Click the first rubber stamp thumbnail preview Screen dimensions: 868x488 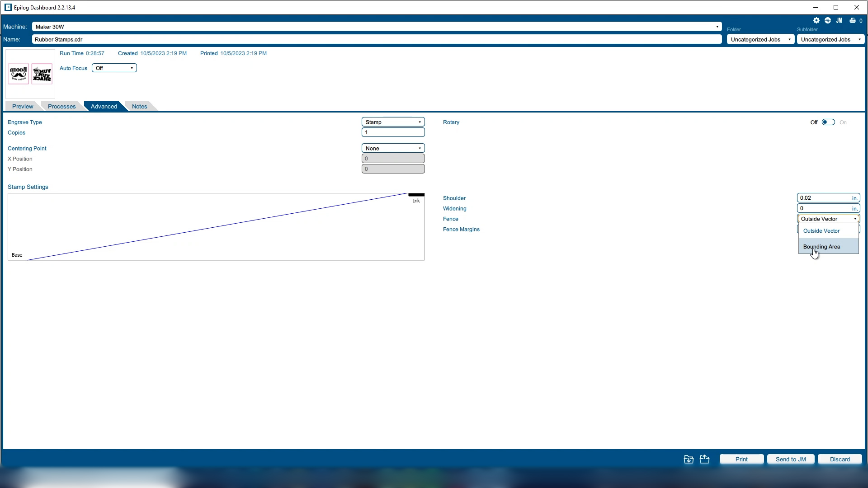tap(19, 75)
